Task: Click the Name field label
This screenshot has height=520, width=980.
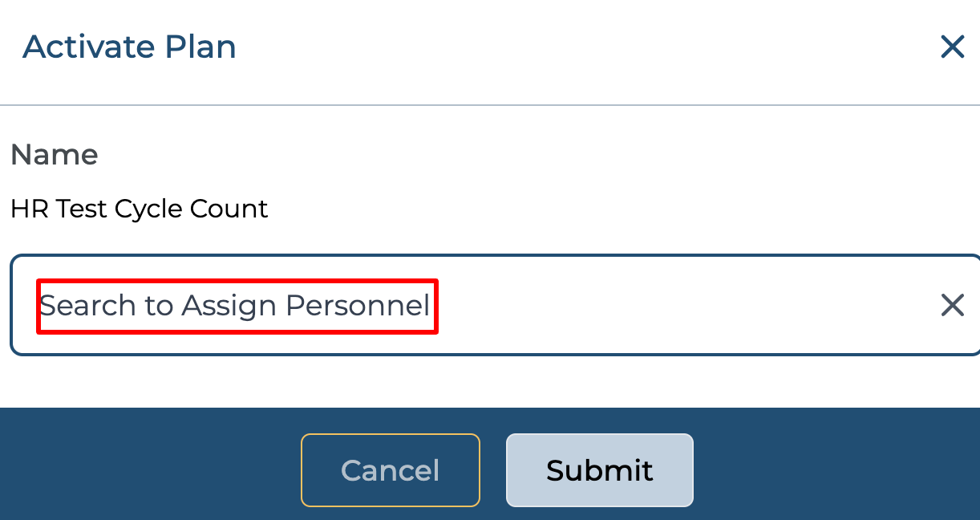Action: click(x=54, y=154)
